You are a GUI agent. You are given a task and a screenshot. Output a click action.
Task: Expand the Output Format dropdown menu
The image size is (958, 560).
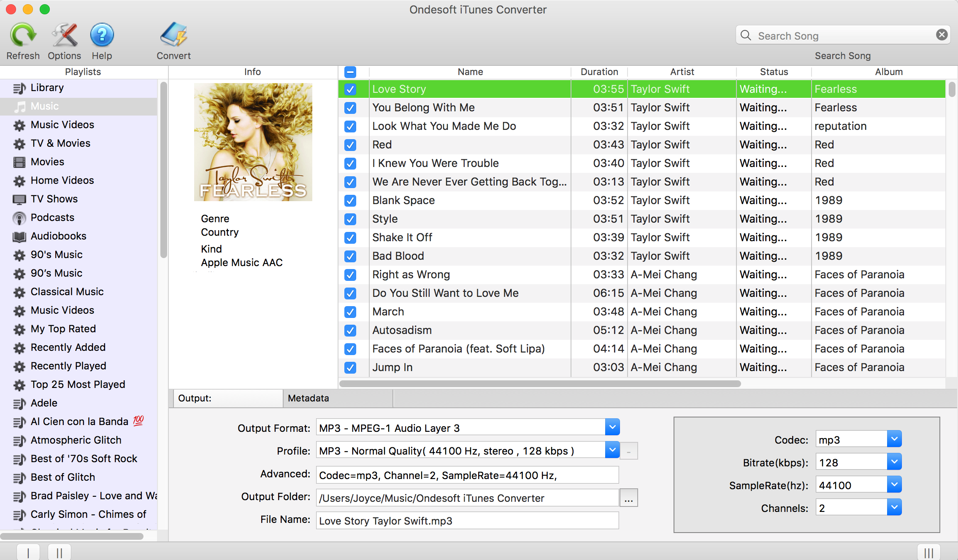(612, 427)
